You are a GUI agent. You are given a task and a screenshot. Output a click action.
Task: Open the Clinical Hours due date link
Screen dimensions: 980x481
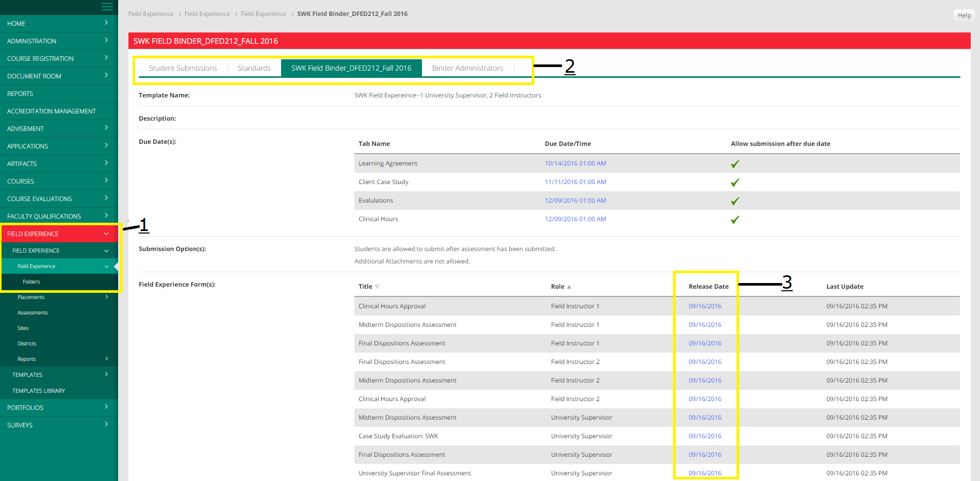click(575, 219)
